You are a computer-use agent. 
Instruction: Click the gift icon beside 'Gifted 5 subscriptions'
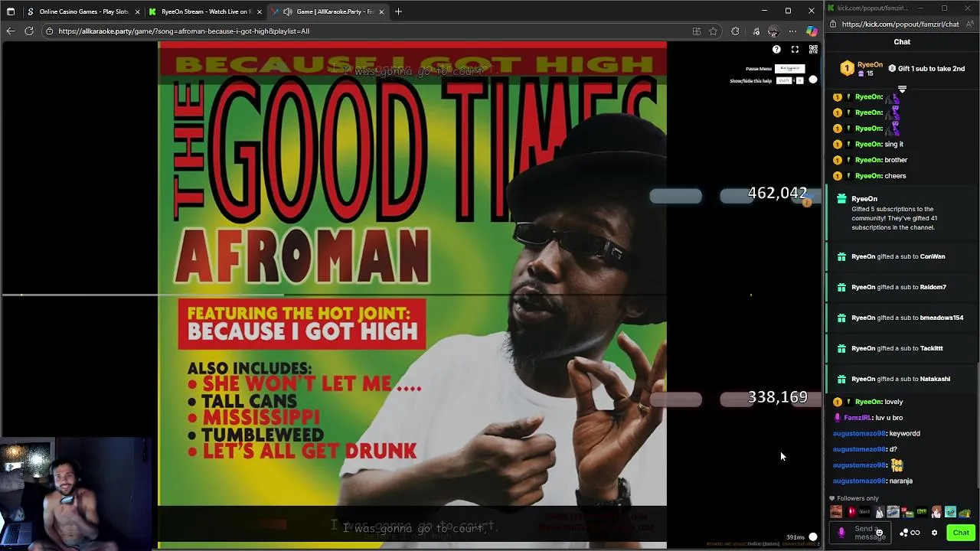pyautogui.click(x=841, y=199)
